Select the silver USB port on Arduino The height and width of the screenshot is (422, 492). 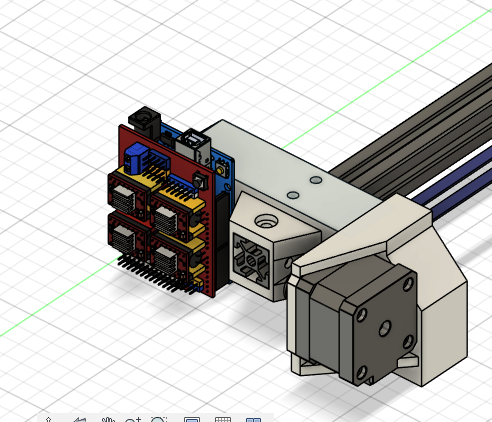click(194, 144)
